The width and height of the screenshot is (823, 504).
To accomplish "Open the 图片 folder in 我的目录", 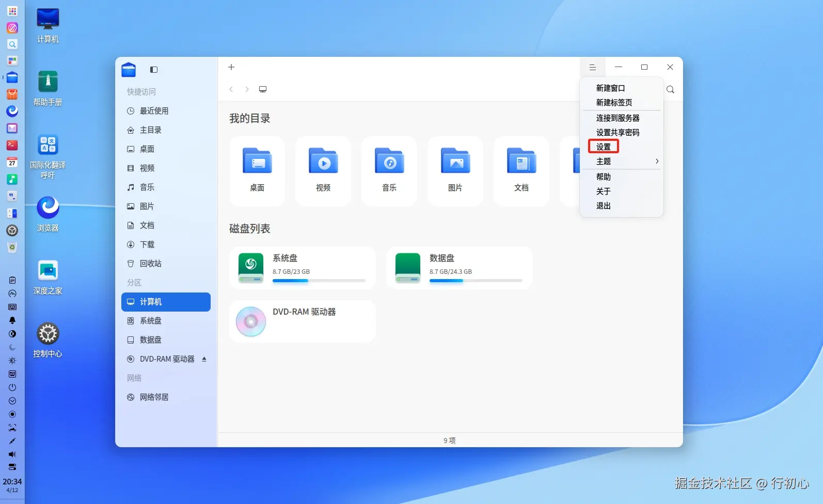I will click(455, 171).
